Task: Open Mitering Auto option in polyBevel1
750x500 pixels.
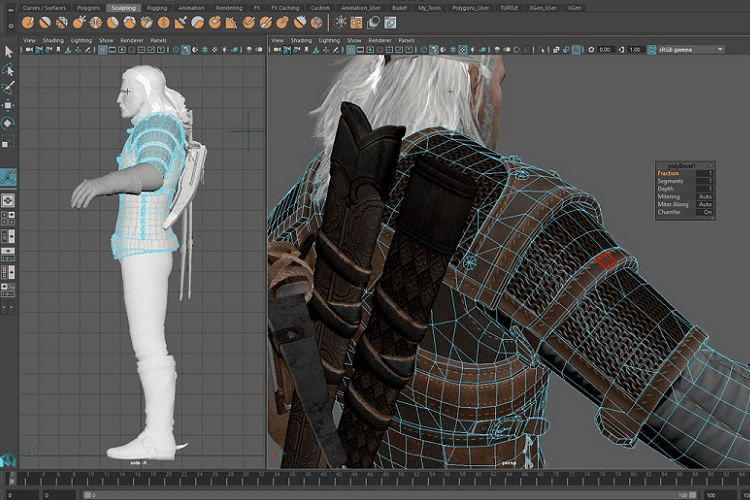Action: pos(706,196)
